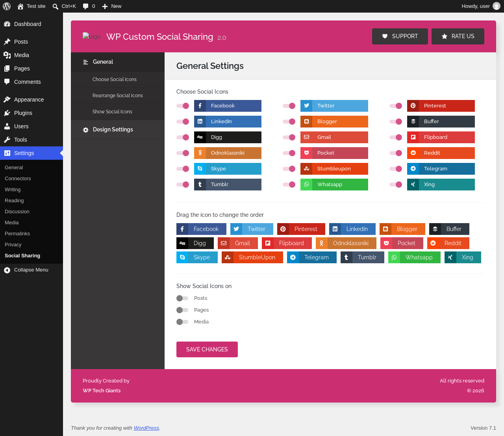
Task: Click the Pinterest chip in the drag-order list
Action: coord(301,229)
